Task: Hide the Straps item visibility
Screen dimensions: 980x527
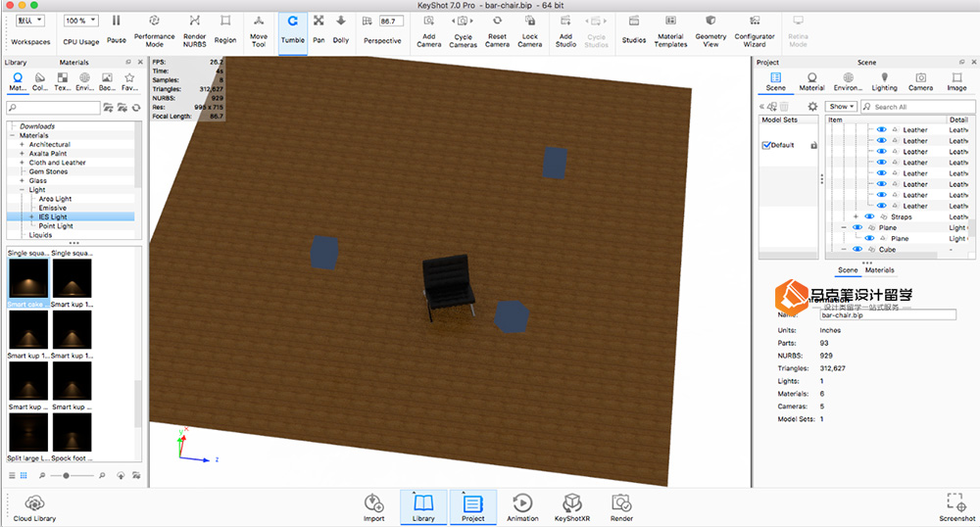Action: 868,216
